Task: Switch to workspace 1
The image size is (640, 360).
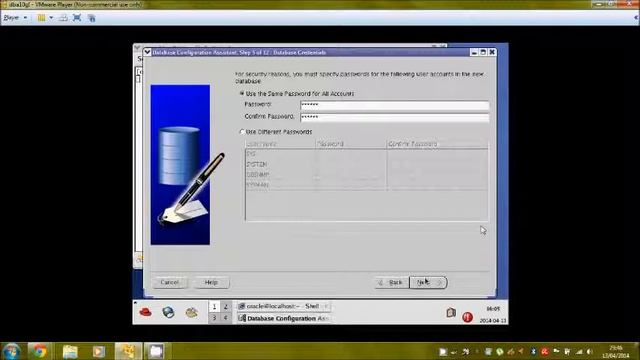Action: pos(214,307)
